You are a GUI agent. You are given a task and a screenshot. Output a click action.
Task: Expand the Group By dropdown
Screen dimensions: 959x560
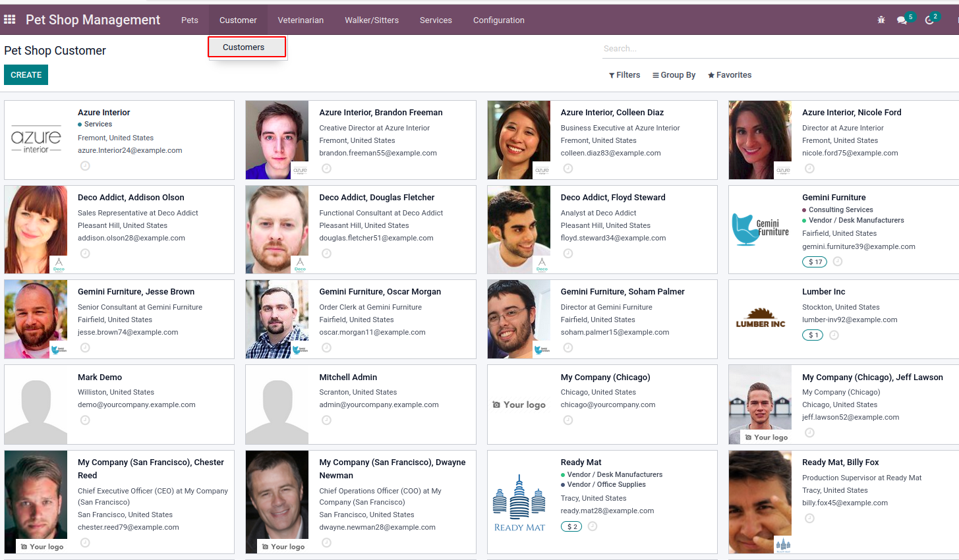[x=674, y=75]
